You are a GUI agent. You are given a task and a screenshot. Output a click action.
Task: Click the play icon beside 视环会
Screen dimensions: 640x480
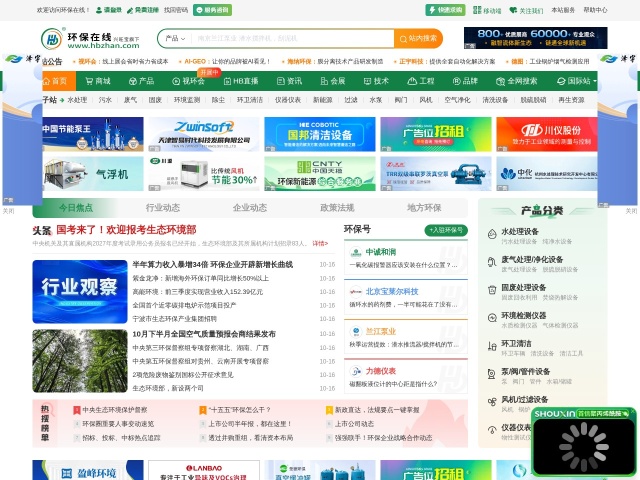(x=176, y=81)
